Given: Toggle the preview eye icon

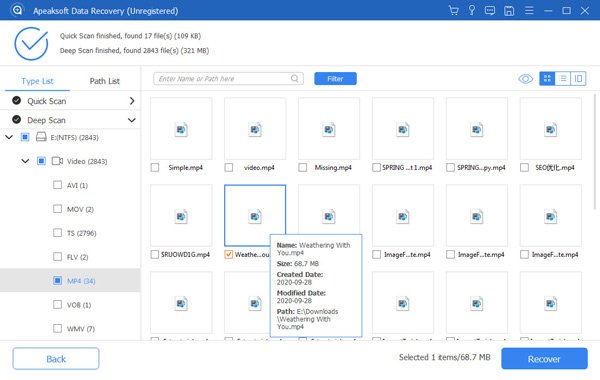Looking at the screenshot, I should tap(525, 79).
